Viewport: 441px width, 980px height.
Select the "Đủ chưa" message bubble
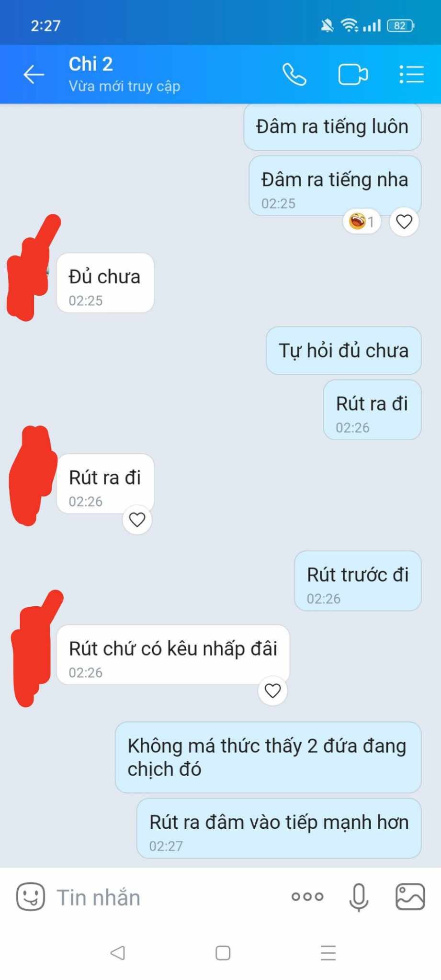click(x=105, y=283)
